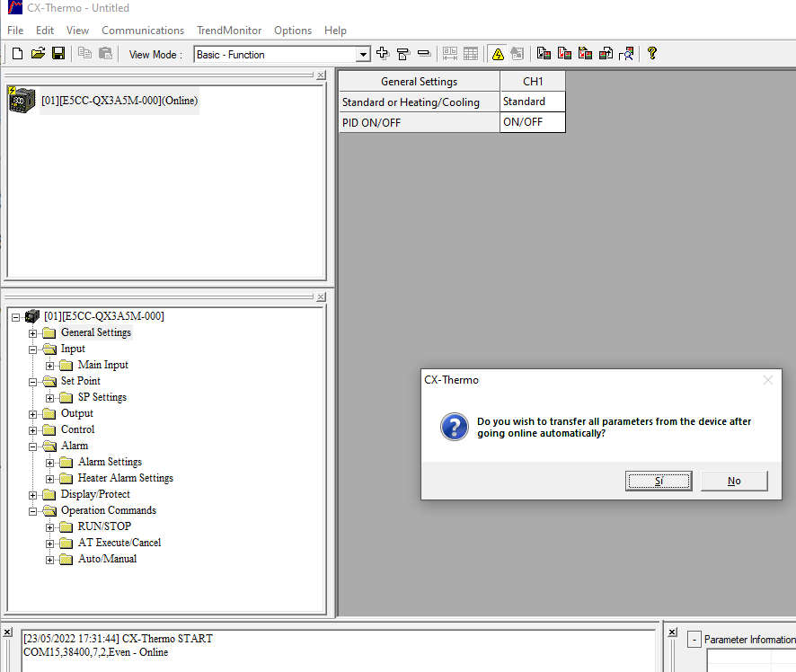Click No in the CX-Thermo dialog
This screenshot has height=672, width=796.
point(734,481)
